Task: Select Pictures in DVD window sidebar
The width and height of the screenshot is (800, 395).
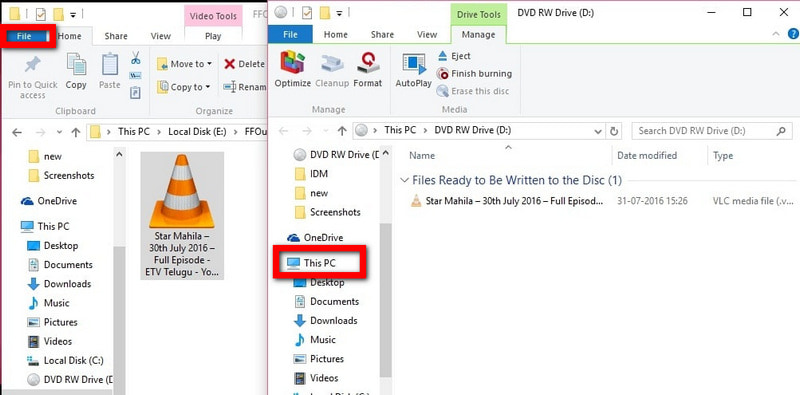Action: point(319,359)
